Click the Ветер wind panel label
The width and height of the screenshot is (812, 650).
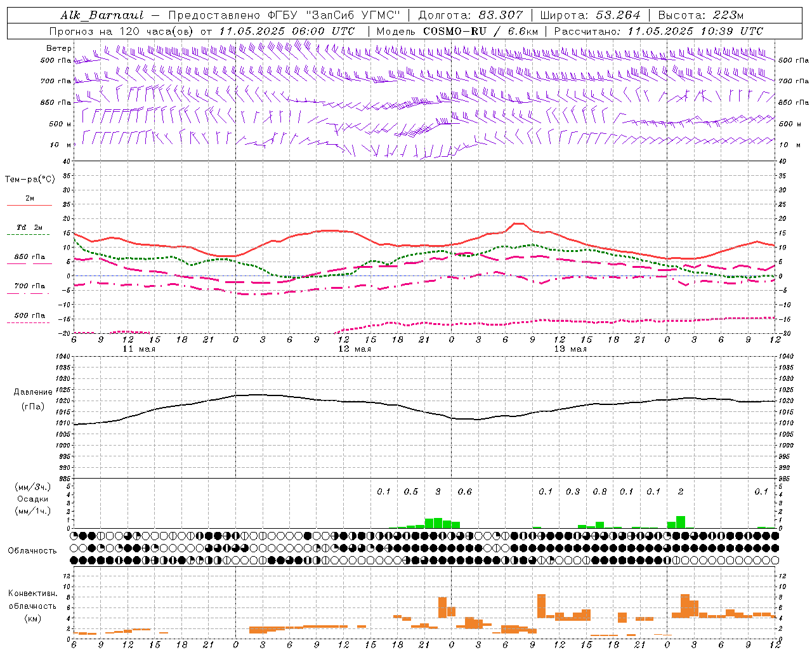tap(59, 48)
